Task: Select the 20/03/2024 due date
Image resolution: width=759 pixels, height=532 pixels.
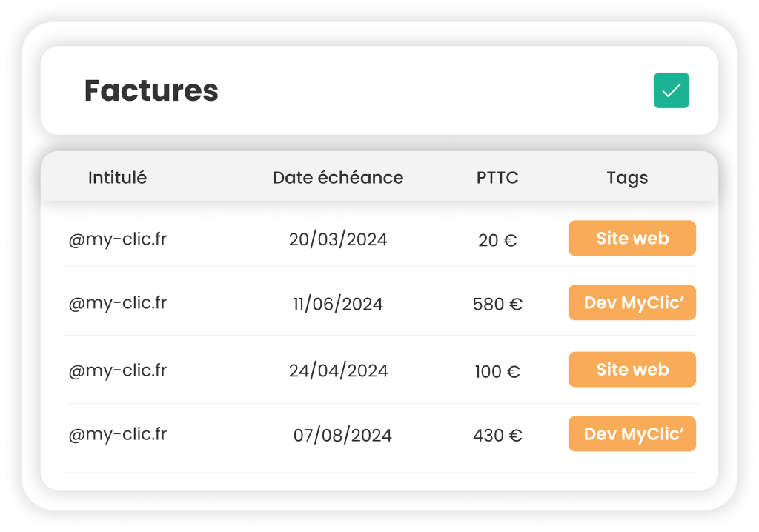Action: point(338,239)
